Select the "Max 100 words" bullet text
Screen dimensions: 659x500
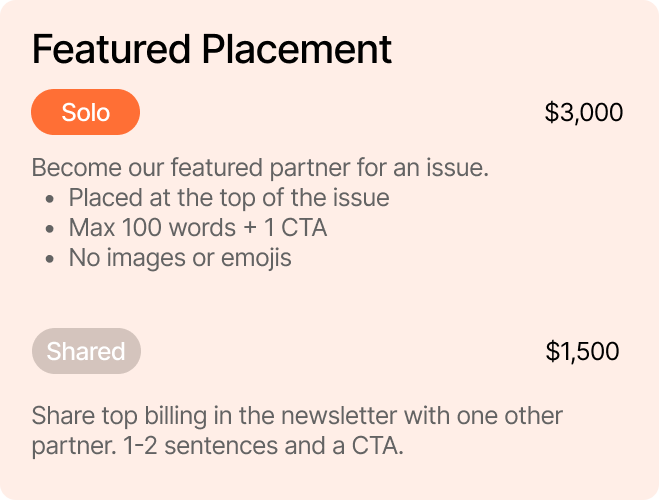[197, 227]
